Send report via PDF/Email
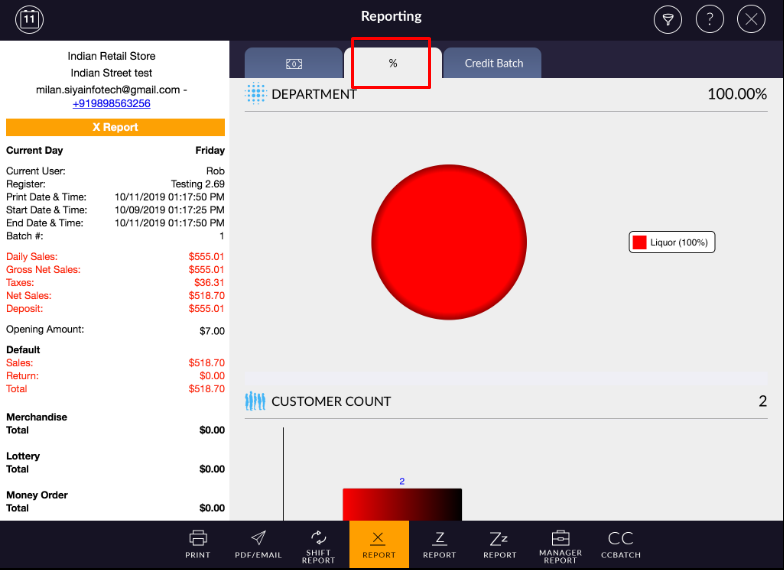Image resolution: width=784 pixels, height=570 pixels. [258, 544]
